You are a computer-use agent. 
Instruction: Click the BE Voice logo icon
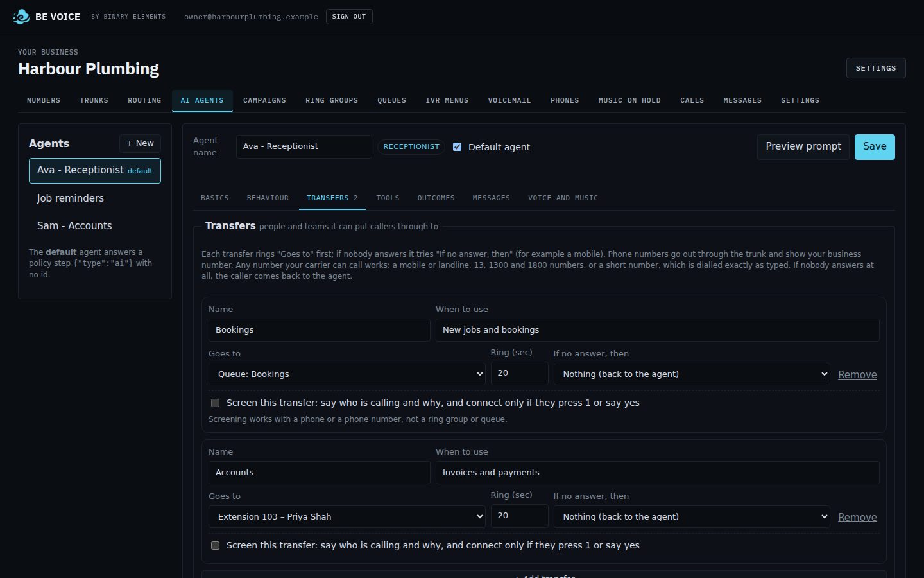(x=21, y=17)
